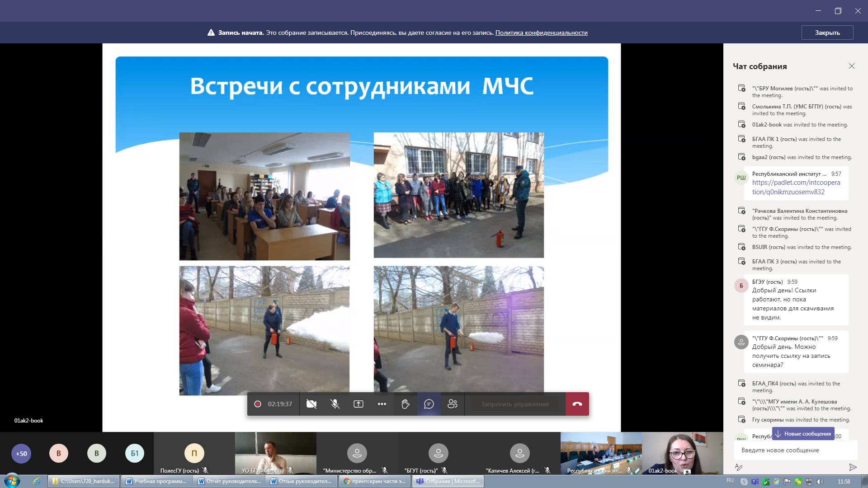Select the 01ak2-book video tile

[x=683, y=453]
